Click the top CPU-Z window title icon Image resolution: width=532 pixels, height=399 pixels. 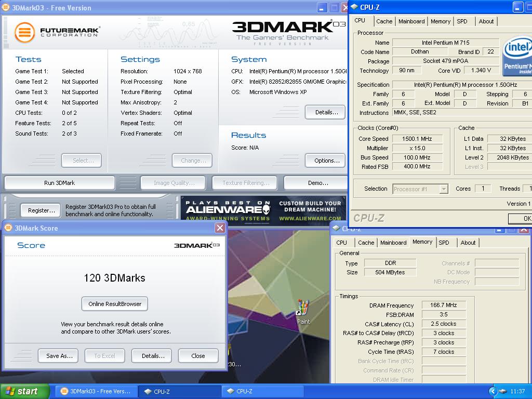coord(354,7)
